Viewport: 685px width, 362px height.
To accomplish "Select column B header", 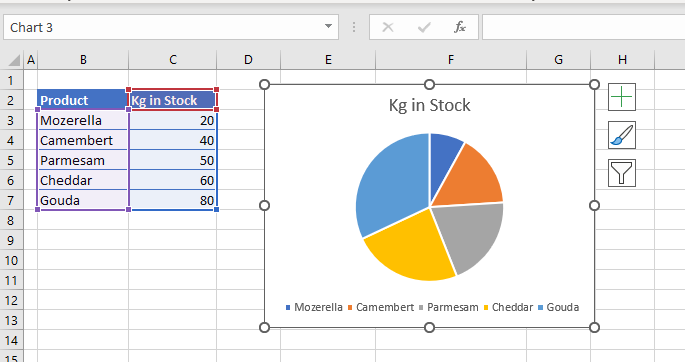I will click(83, 60).
